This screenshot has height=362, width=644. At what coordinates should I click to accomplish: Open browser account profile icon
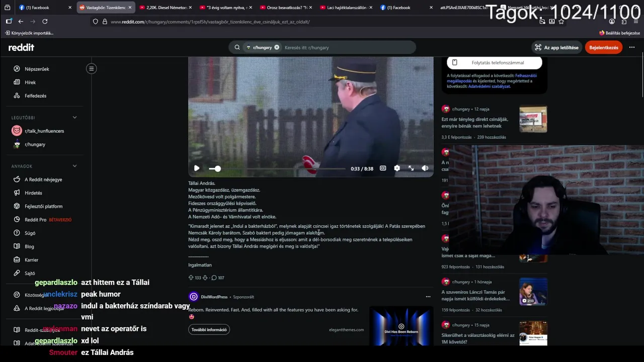point(612,22)
